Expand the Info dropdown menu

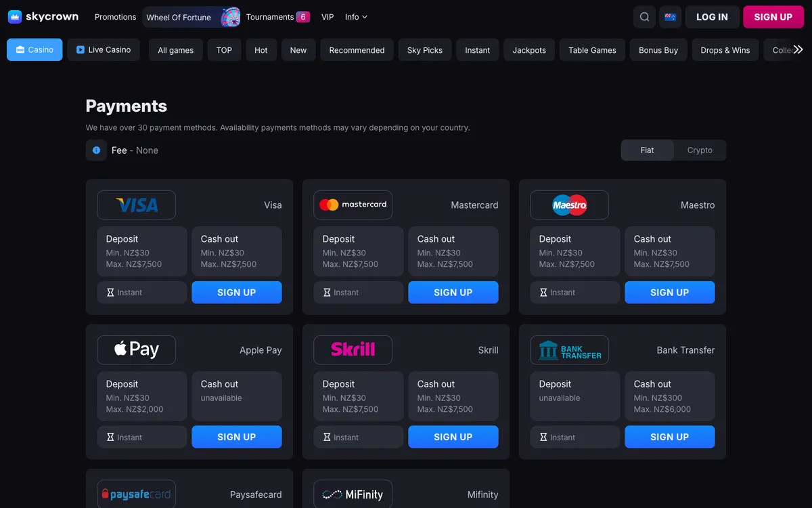(x=356, y=17)
